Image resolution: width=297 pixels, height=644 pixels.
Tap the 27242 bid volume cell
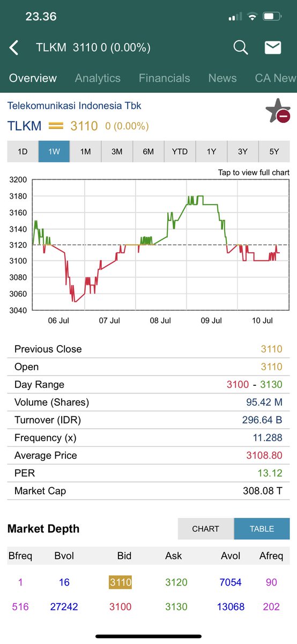(64, 606)
